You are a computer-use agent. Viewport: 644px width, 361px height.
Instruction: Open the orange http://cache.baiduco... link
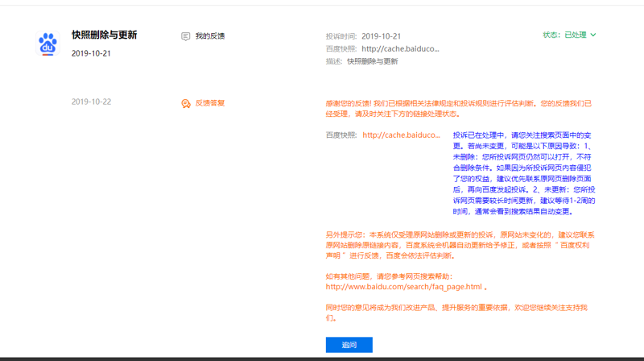[x=401, y=135]
